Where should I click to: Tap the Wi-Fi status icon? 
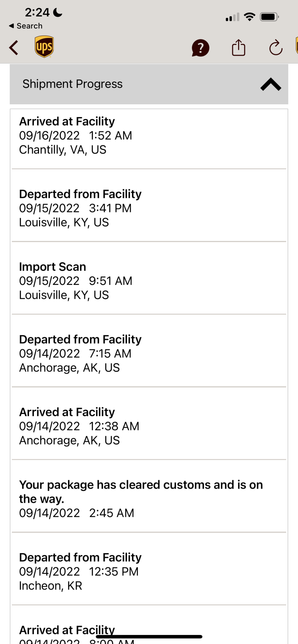coord(249,17)
